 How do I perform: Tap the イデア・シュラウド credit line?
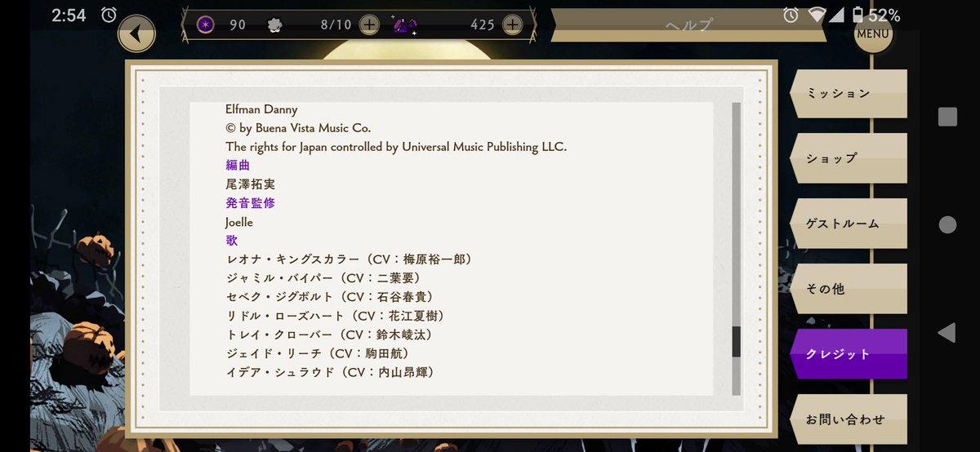pos(332,372)
